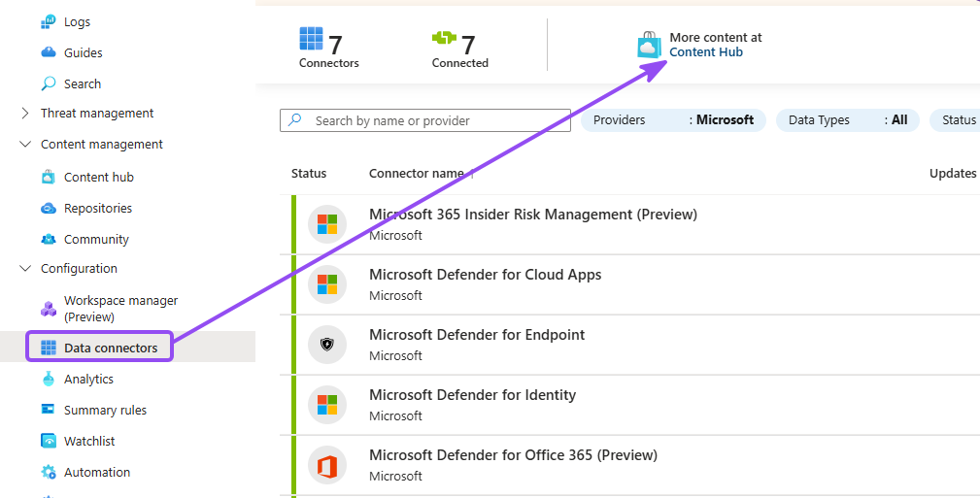Click the Defender for Endpoint shield icon
The height and width of the screenshot is (498, 980).
(x=327, y=345)
